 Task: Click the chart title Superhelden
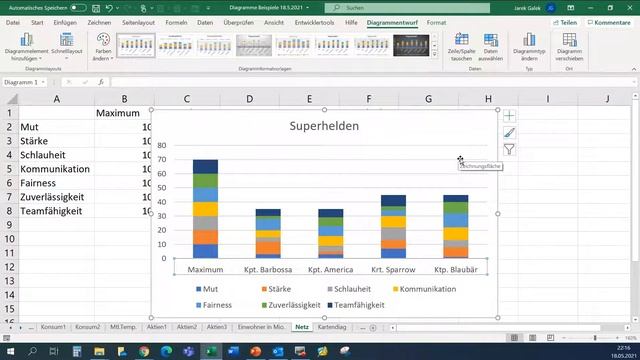point(324,126)
